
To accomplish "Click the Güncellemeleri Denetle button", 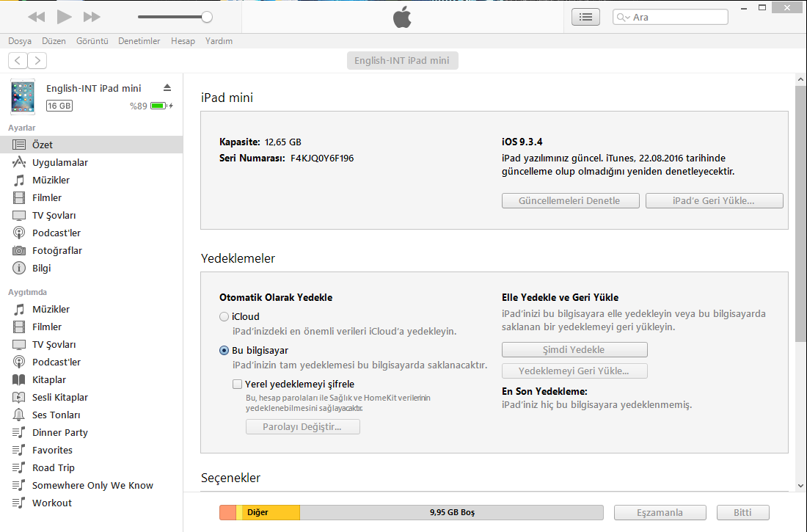I will 570,201.
